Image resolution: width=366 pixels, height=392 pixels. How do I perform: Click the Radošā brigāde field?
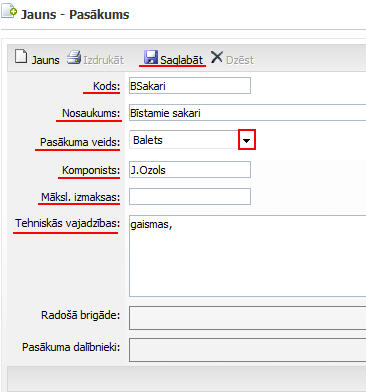point(248,318)
